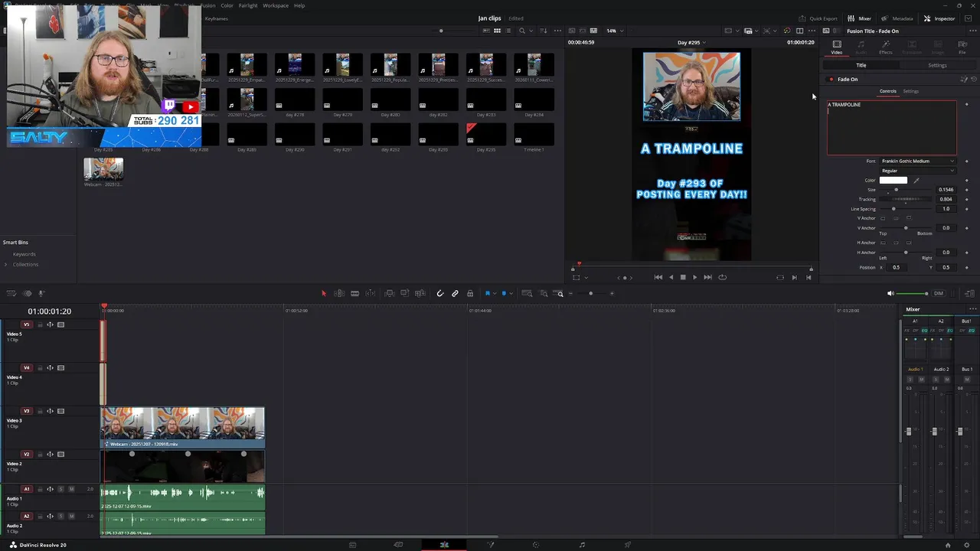The height and width of the screenshot is (551, 980).
Task: Toggle Linked Selection chain icon
Action: [455, 293]
